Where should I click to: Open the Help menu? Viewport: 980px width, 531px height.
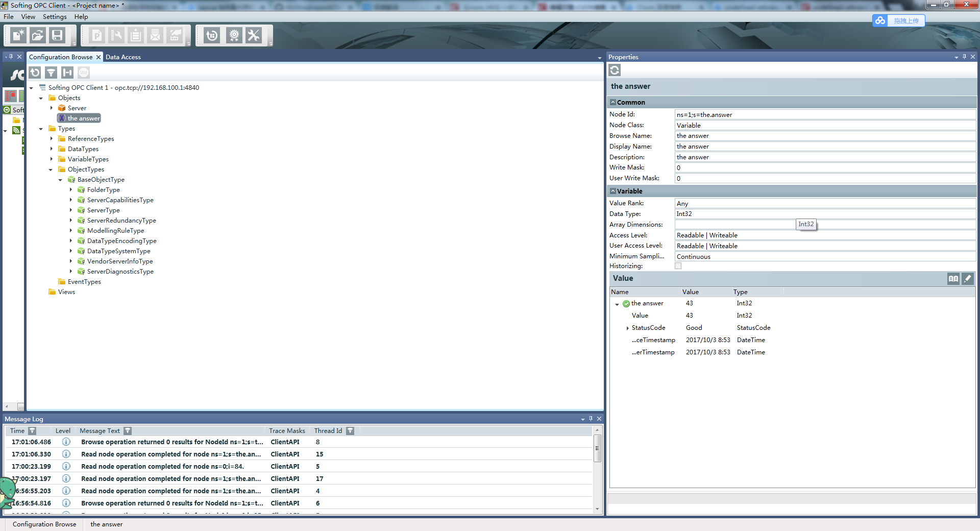pyautogui.click(x=81, y=16)
